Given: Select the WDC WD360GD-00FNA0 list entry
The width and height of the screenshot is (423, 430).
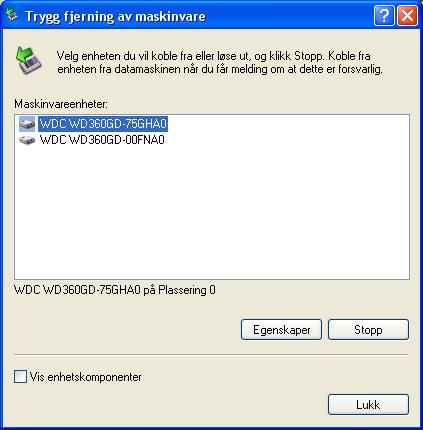Looking at the screenshot, I should tap(102, 140).
